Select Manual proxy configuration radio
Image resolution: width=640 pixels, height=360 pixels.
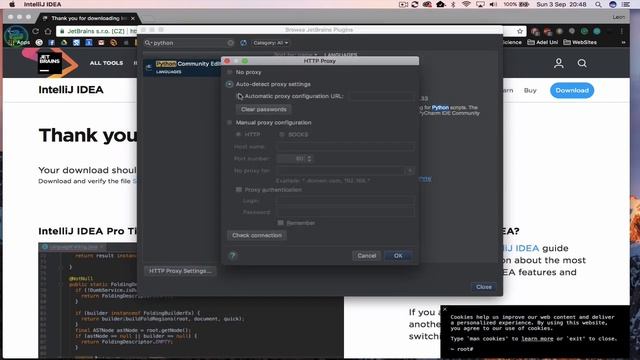pyautogui.click(x=229, y=122)
